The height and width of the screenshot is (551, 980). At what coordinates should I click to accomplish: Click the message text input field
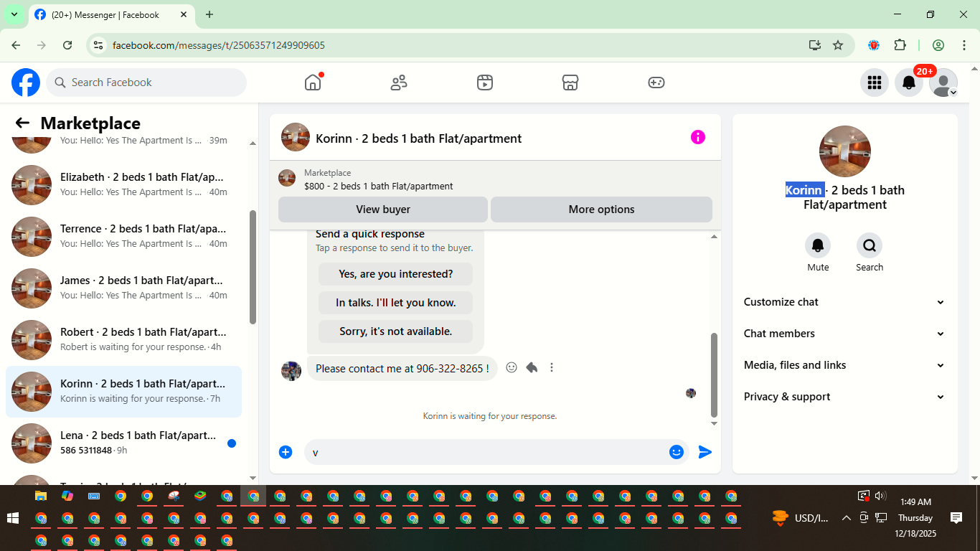click(488, 452)
